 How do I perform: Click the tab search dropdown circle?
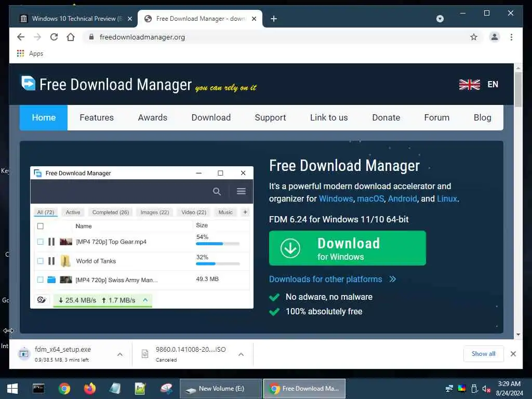440,19
